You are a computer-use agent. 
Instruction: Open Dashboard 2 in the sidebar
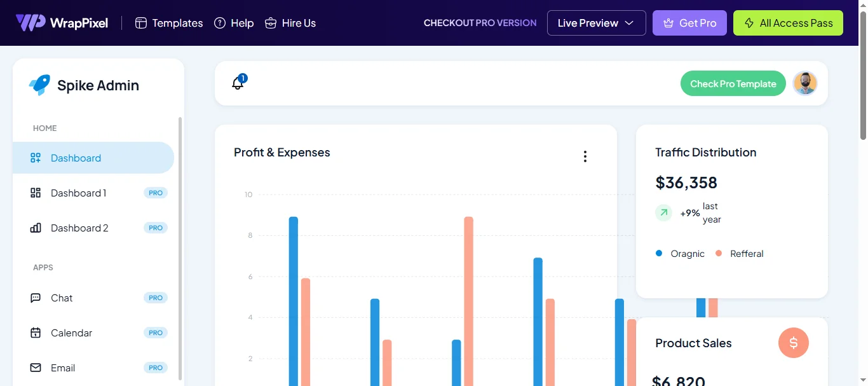(x=93, y=228)
